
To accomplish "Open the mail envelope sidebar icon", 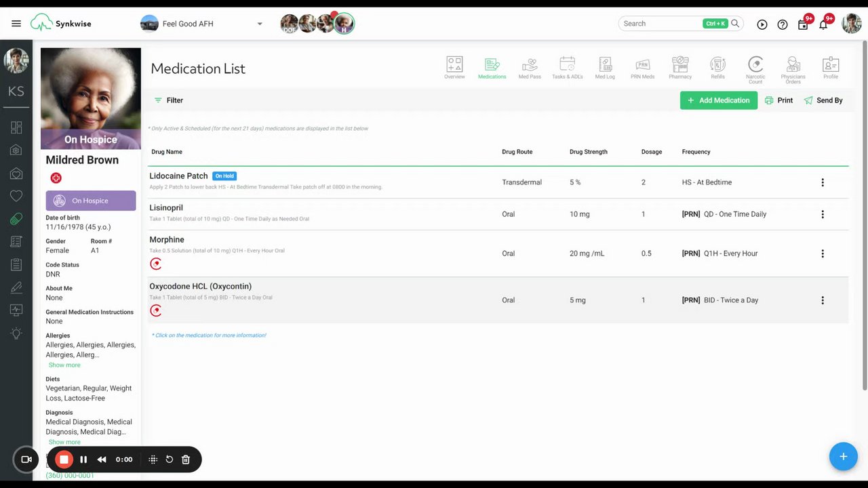I will [x=16, y=174].
